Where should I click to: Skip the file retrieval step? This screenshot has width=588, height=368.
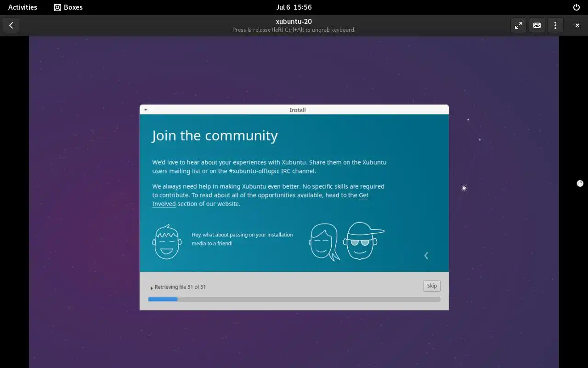click(x=432, y=286)
